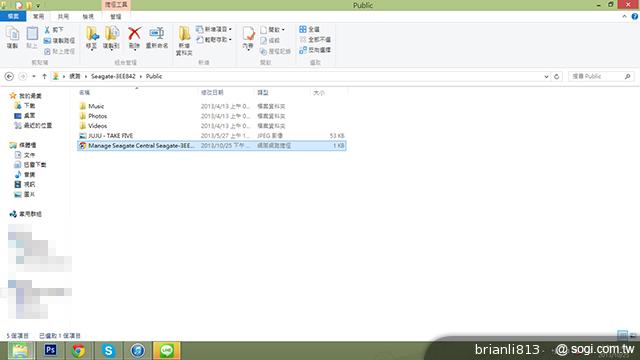Open Downloads under Favorites

[x=24, y=106]
